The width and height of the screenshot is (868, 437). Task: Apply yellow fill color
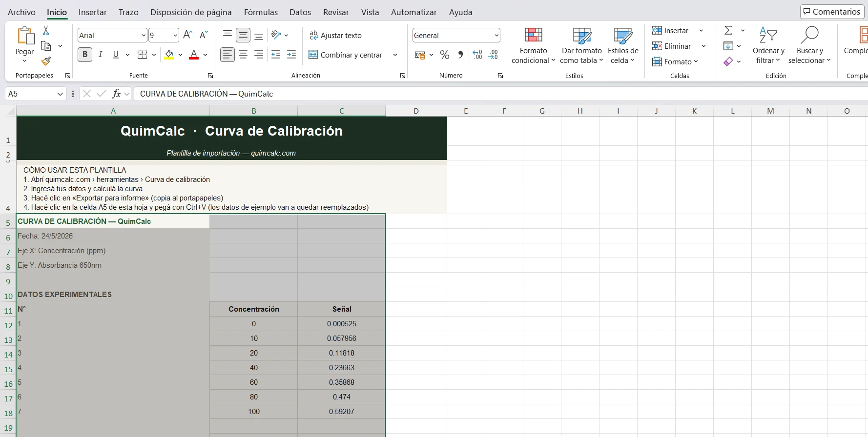[169, 55]
